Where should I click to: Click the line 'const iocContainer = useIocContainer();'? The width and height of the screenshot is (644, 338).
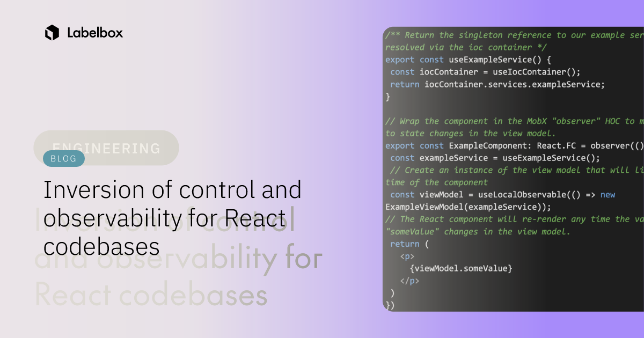(x=486, y=72)
